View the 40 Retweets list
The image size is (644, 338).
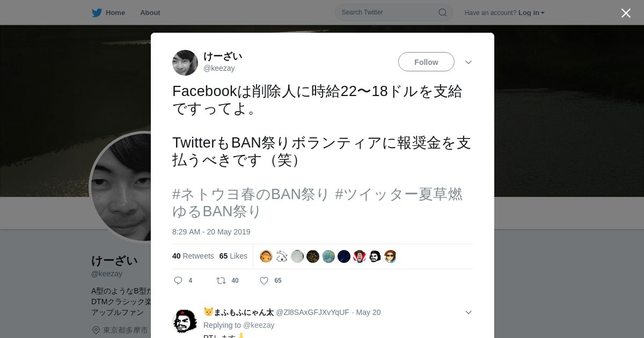tap(193, 256)
